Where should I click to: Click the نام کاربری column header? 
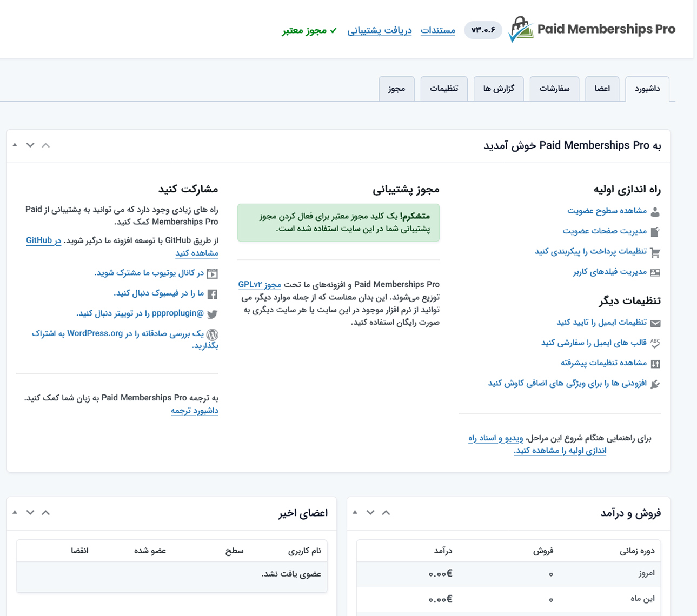304,551
